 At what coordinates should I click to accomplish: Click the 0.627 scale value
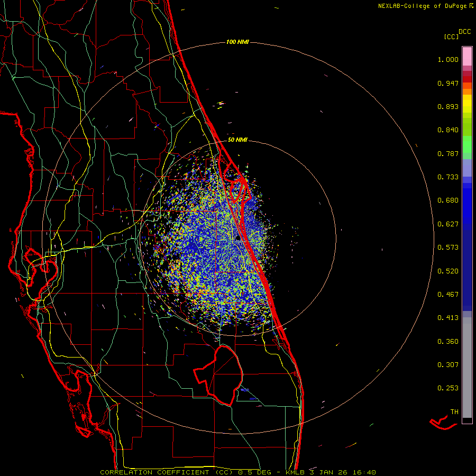(448, 224)
